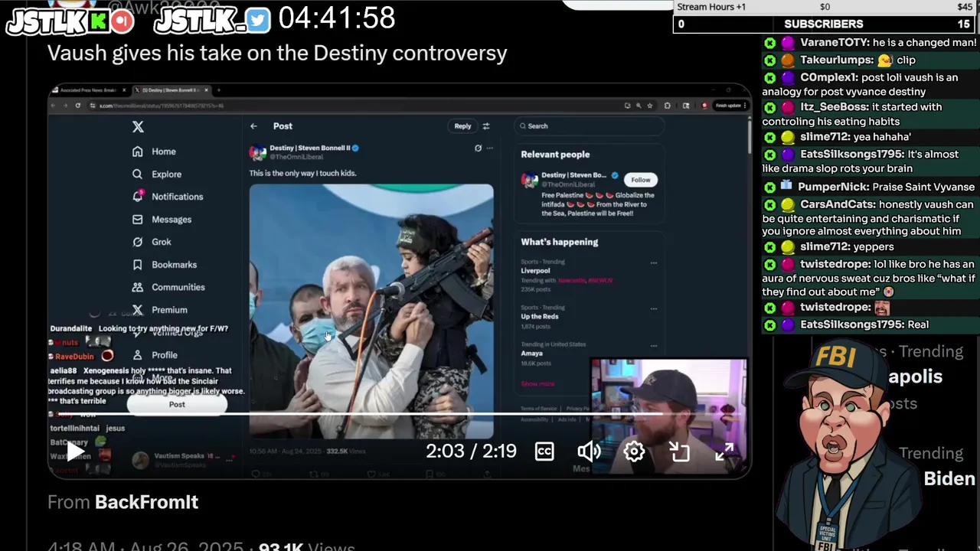Mute the video with speaker icon
This screenshot has width=980, height=551.
coord(589,452)
